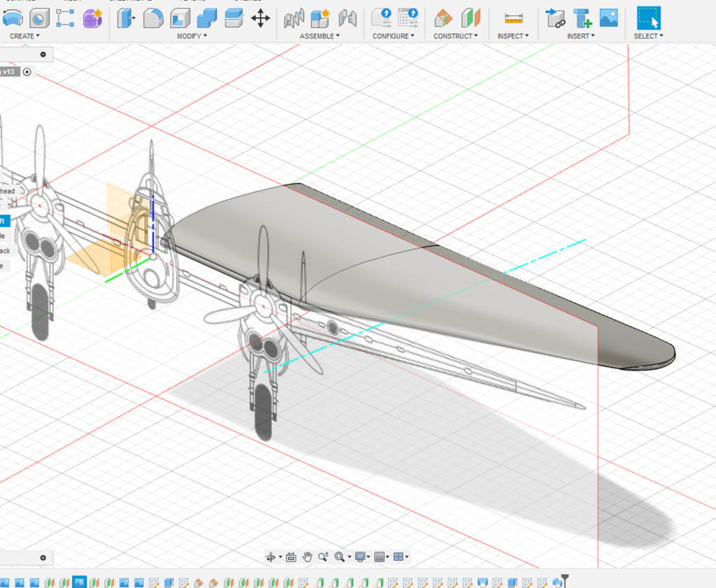716x588 pixels.
Task: Select the Create Form purple cube tool
Action: [93, 18]
